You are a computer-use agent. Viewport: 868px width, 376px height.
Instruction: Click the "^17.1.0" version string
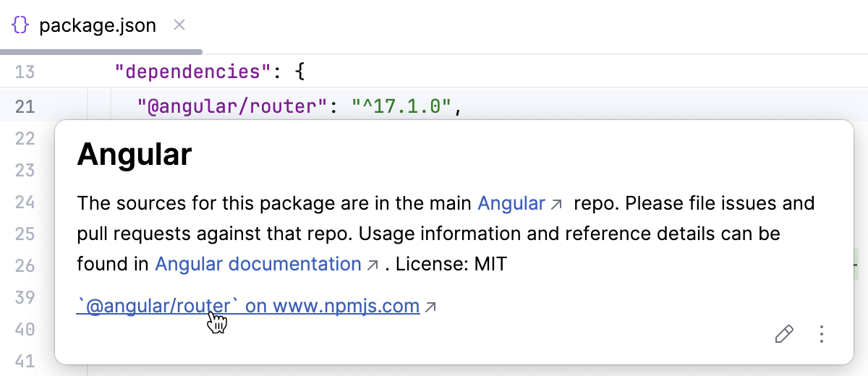[x=402, y=107]
